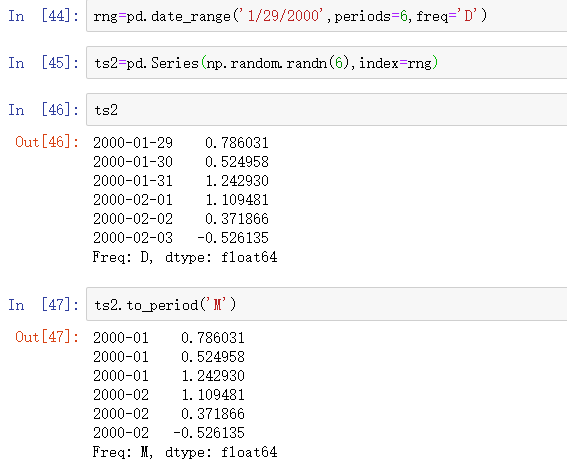The height and width of the screenshot is (469, 567).
Task: Click the value 1.109481 in output 47
Action: (213, 395)
